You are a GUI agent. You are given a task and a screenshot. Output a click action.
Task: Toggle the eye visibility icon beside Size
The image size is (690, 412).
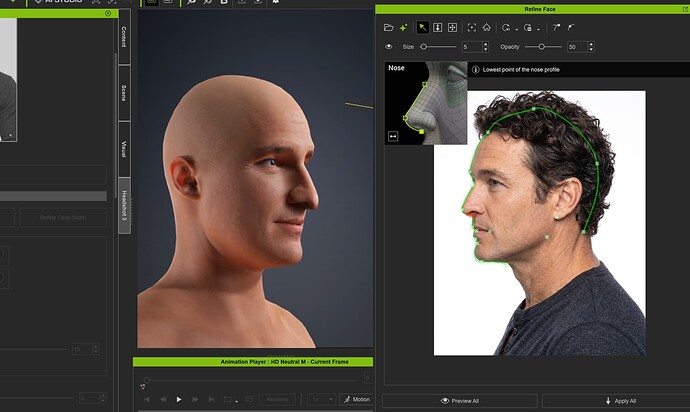pyautogui.click(x=389, y=47)
